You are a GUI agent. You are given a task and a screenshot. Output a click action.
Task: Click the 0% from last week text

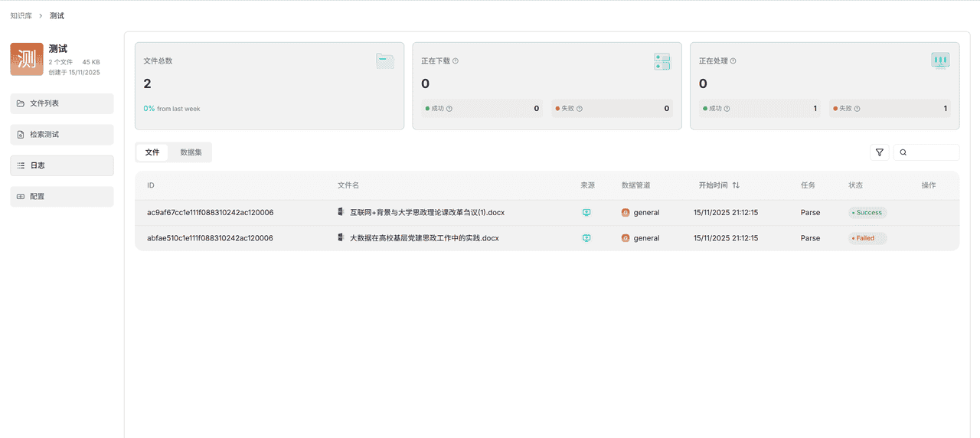171,109
